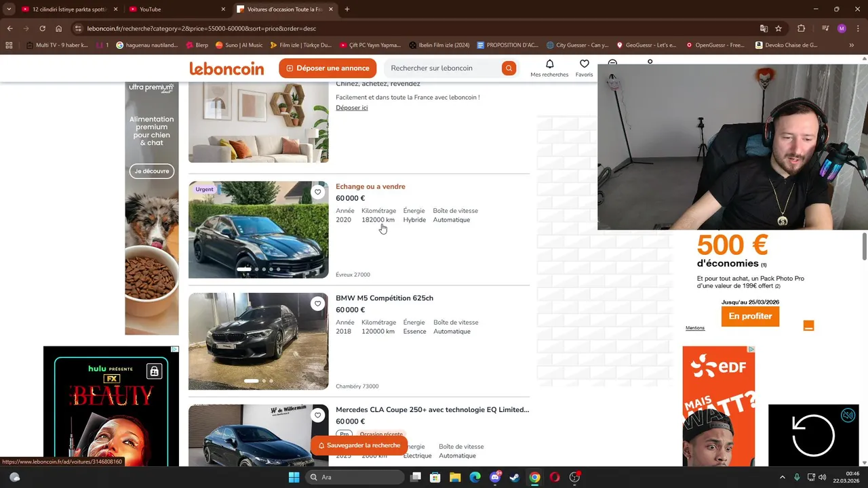Click the En profiter orange button
This screenshot has height=488, width=868.
[x=750, y=317]
